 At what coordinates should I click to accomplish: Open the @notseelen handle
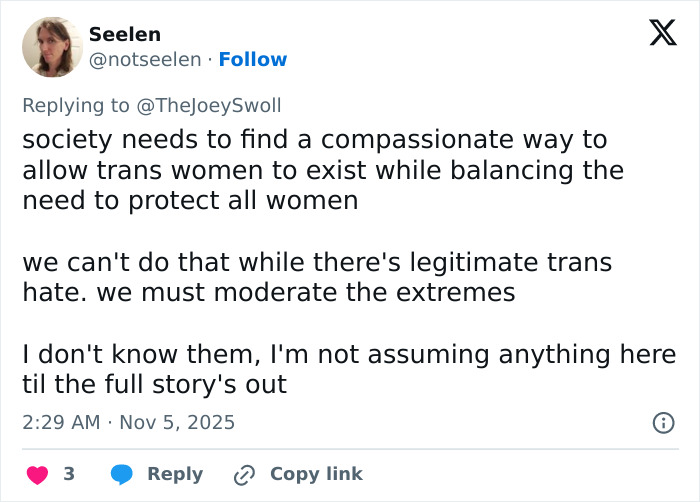coord(144,60)
